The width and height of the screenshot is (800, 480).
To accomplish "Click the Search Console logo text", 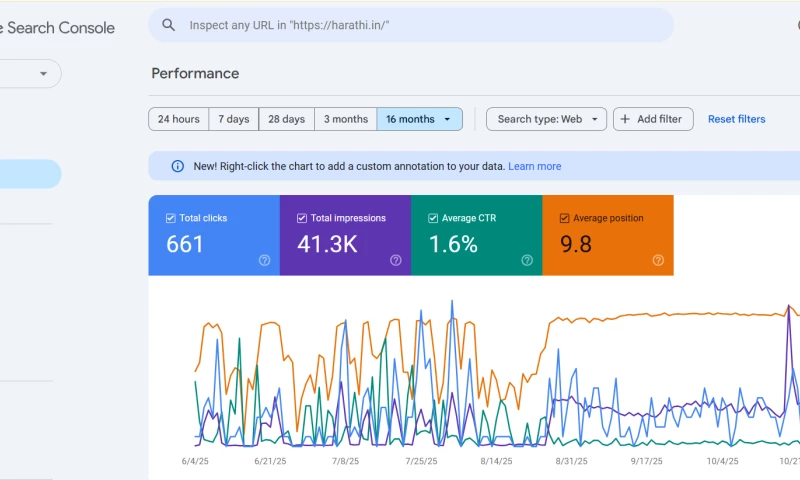I will (57, 28).
